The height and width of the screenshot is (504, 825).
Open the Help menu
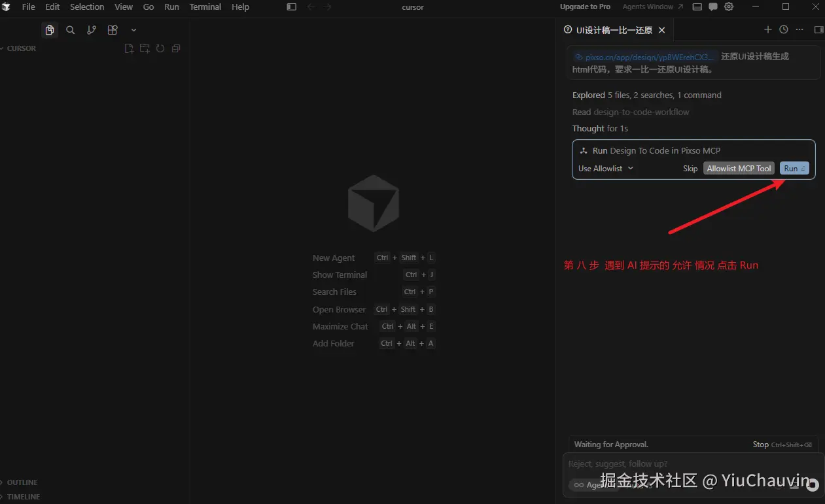(x=240, y=7)
